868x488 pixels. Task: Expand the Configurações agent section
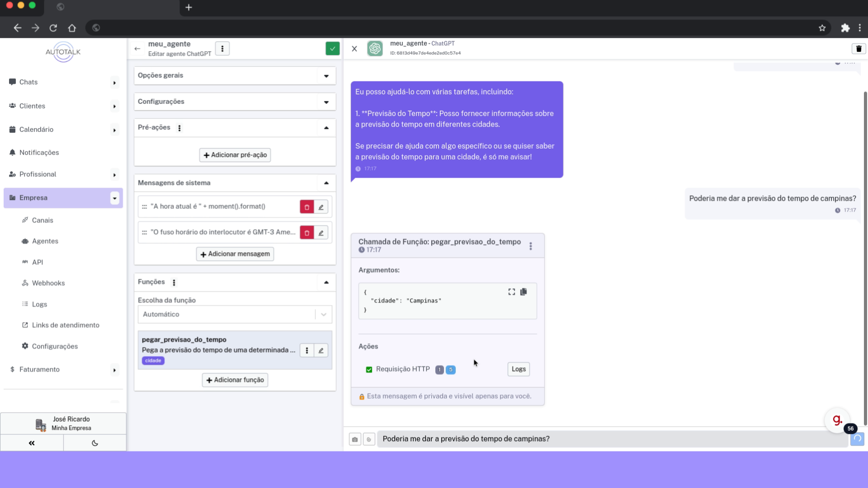pyautogui.click(x=235, y=102)
